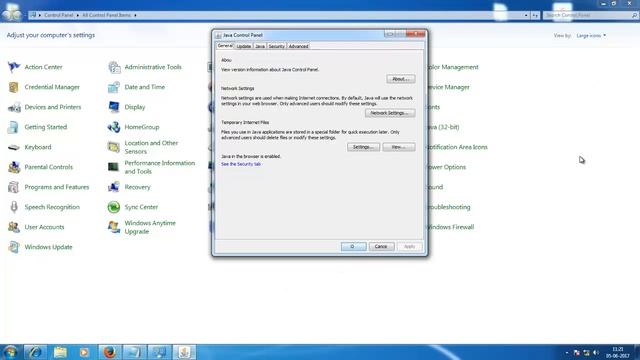The height and width of the screenshot is (360, 640).
Task: Open Action Center flag icon
Action: pyautogui.click(x=14, y=67)
